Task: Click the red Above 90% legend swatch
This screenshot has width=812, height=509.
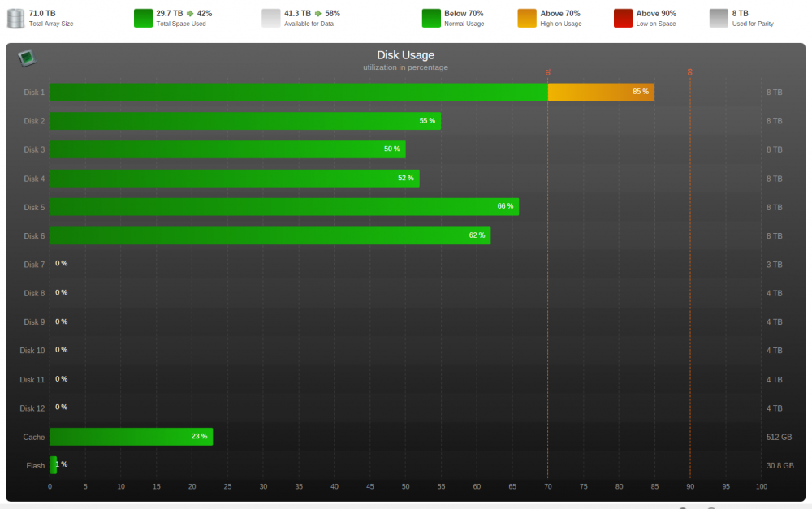Action: click(623, 18)
